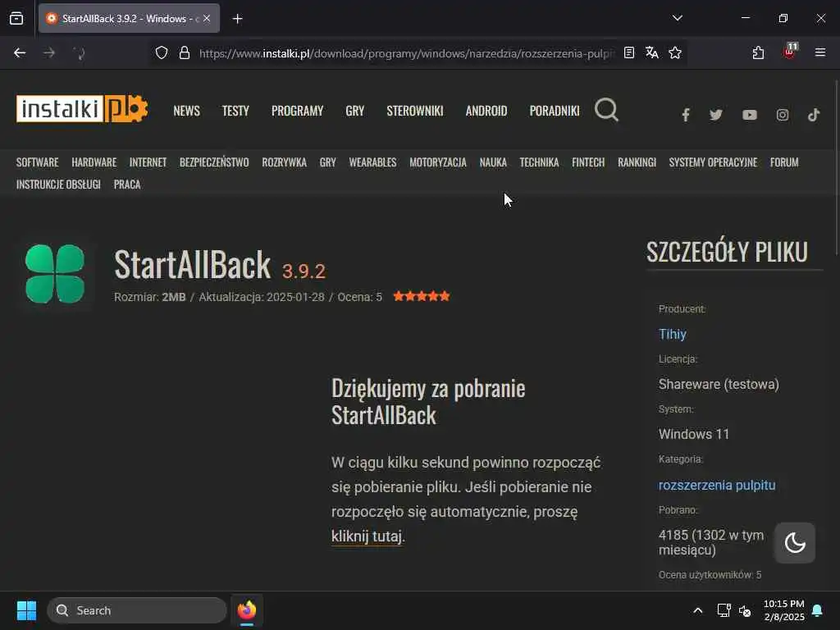The height and width of the screenshot is (630, 840).
Task: Show hidden system tray icons chevron
Action: click(697, 610)
